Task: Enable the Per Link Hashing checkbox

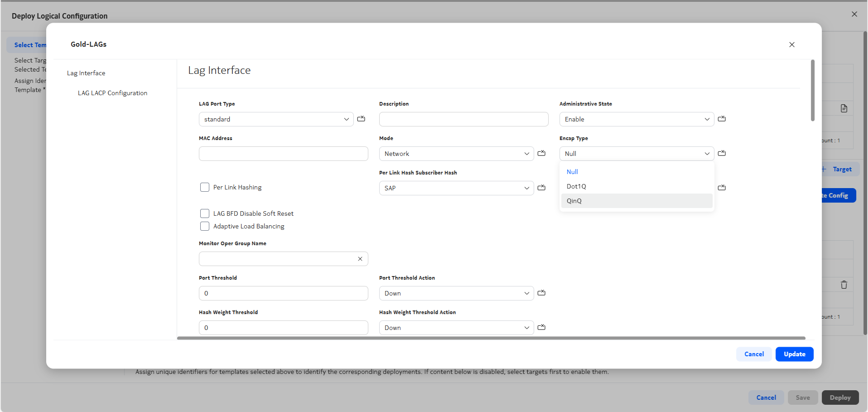Action: 205,187
